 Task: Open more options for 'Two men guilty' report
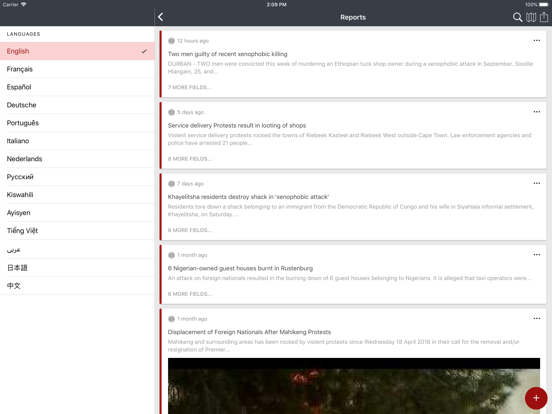537,40
